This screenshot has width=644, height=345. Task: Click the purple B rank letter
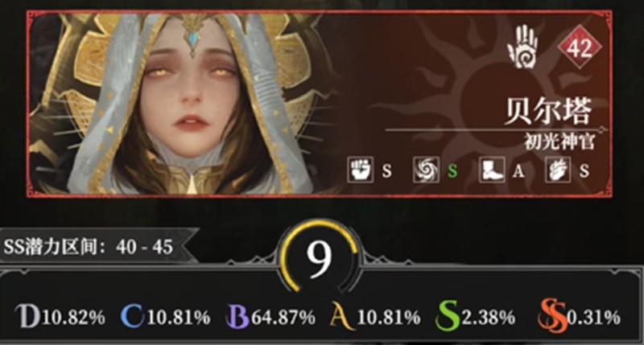(237, 317)
